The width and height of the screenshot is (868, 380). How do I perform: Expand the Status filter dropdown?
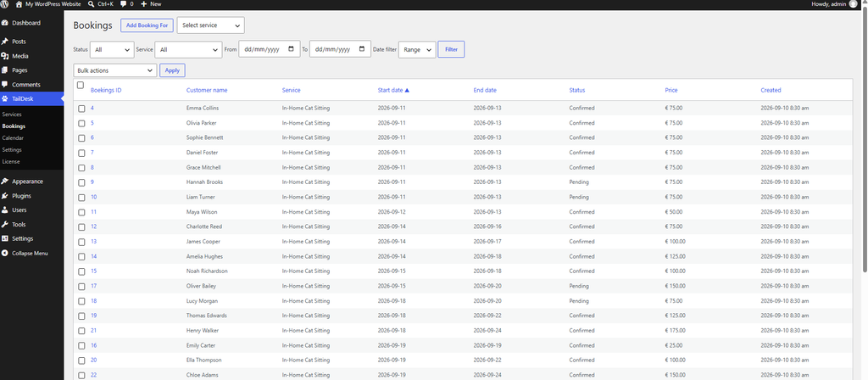pyautogui.click(x=112, y=49)
